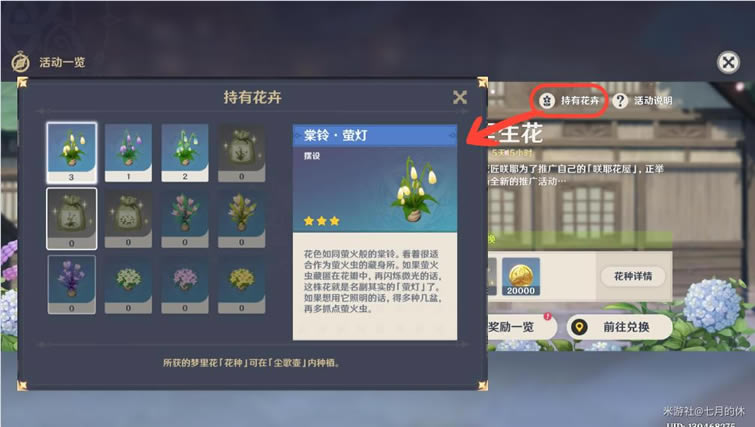Select the seed bag in the top row
The height and width of the screenshot is (427, 755).
[x=241, y=153]
